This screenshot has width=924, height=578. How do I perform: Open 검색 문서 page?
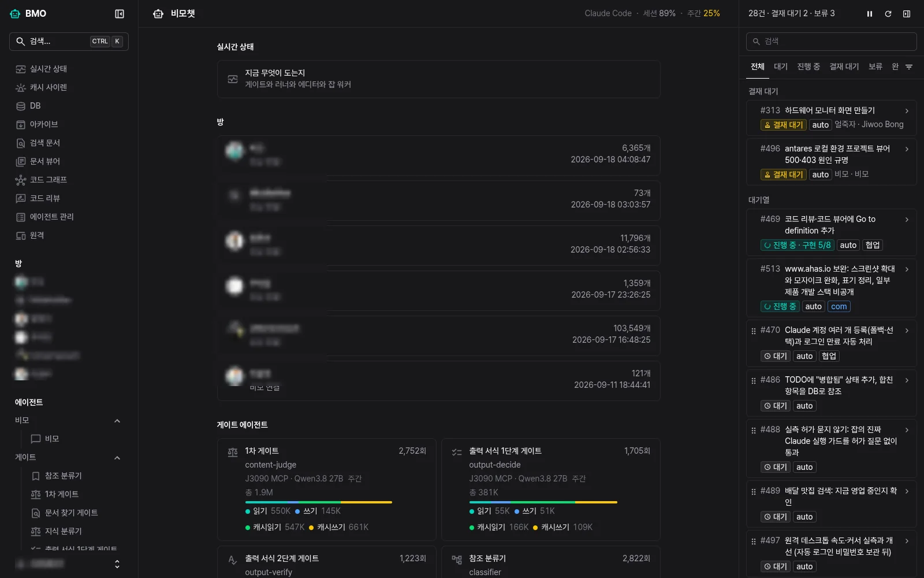69,143
